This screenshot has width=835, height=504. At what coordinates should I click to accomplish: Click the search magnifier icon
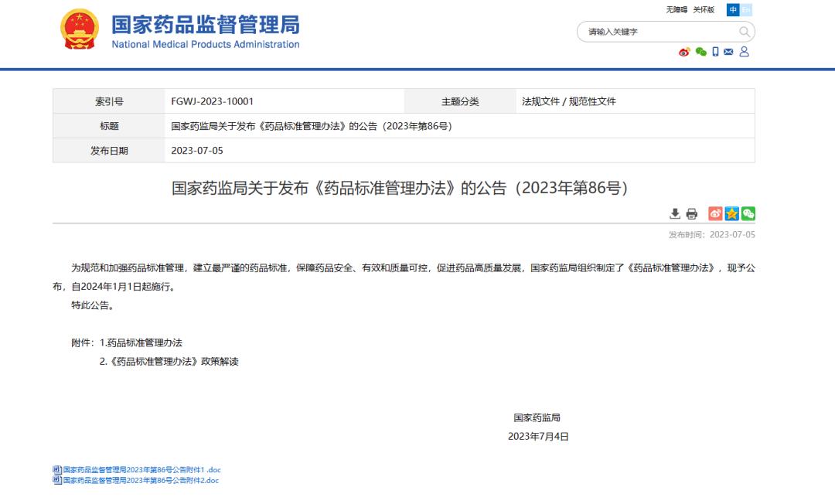(x=745, y=32)
